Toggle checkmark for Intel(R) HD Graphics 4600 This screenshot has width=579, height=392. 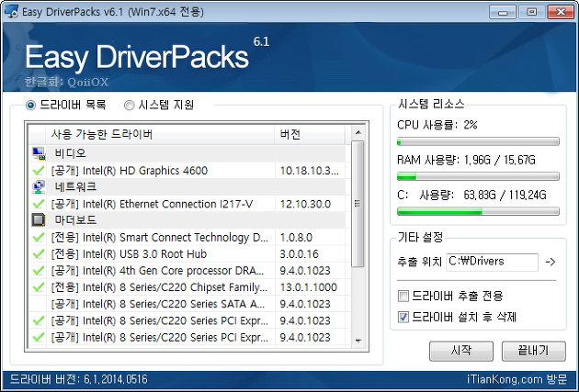click(38, 171)
